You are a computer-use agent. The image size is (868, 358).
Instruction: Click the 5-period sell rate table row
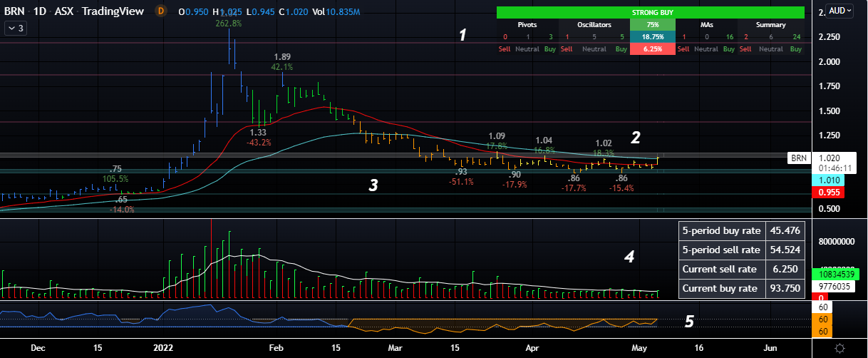pyautogui.click(x=740, y=250)
